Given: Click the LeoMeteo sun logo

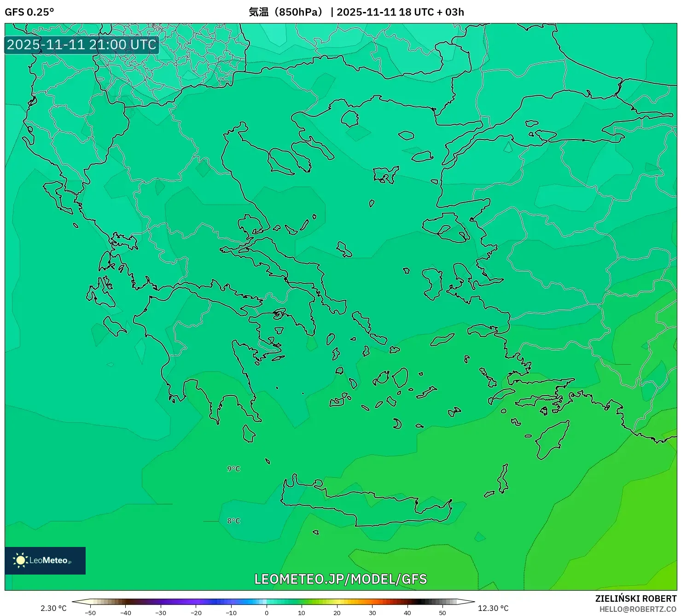Looking at the screenshot, I should (22, 561).
